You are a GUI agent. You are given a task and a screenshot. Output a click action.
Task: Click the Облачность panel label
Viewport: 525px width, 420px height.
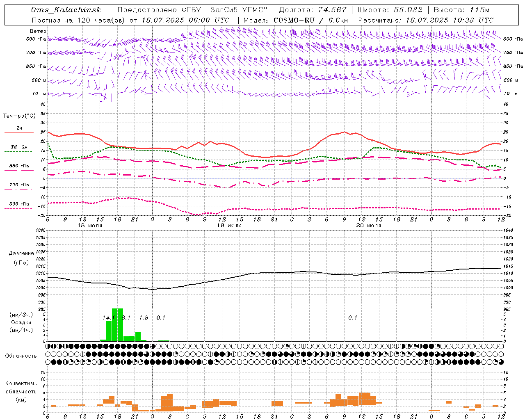coord(21,356)
